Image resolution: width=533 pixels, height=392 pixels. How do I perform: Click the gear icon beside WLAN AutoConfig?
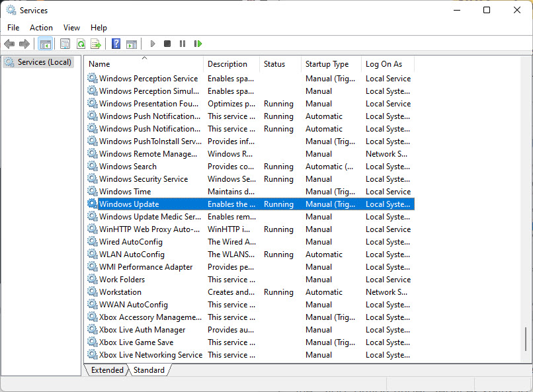click(x=92, y=254)
